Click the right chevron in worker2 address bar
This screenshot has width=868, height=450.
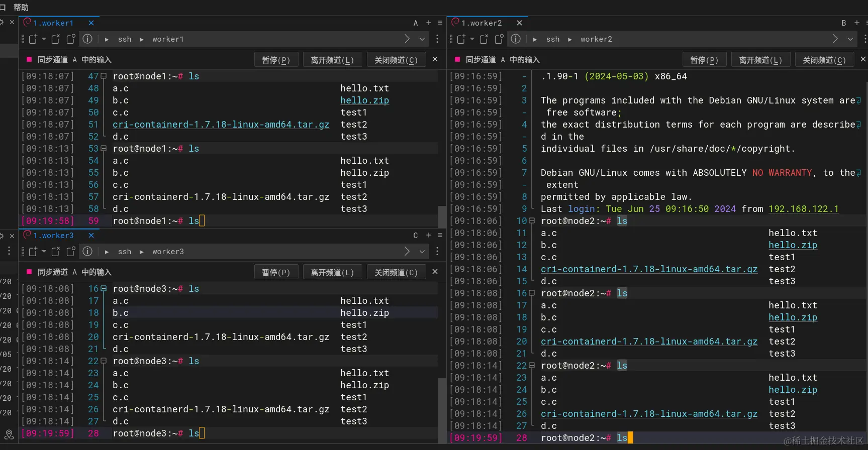coord(835,39)
